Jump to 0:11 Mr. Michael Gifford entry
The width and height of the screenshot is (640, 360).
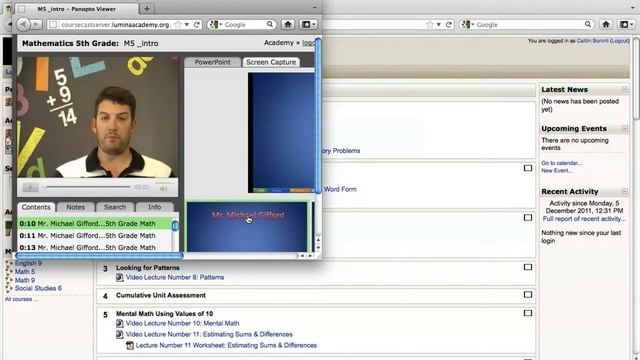[x=95, y=236]
